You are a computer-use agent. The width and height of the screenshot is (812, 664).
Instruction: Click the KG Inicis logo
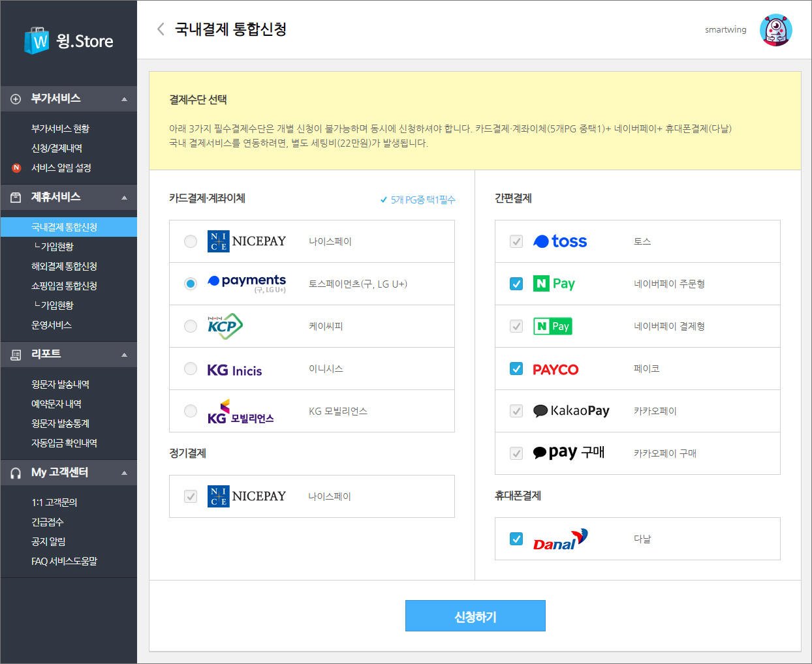(234, 370)
